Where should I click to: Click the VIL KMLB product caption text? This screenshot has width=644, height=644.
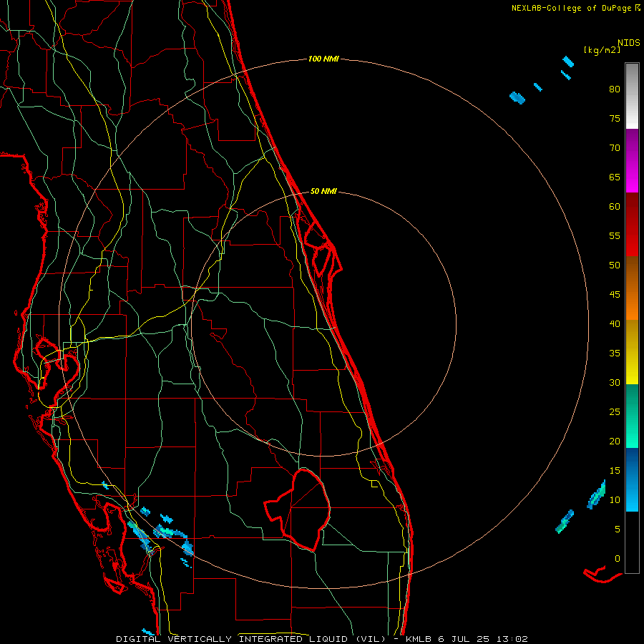tap(322, 639)
